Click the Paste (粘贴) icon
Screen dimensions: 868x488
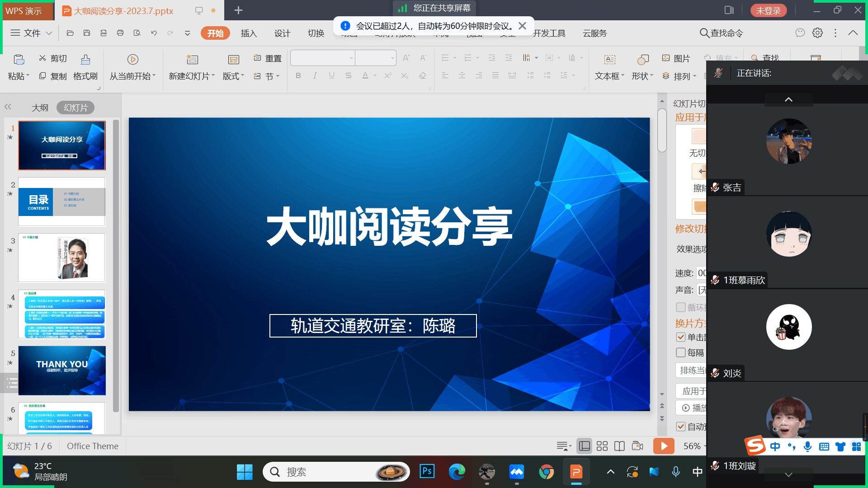19,60
